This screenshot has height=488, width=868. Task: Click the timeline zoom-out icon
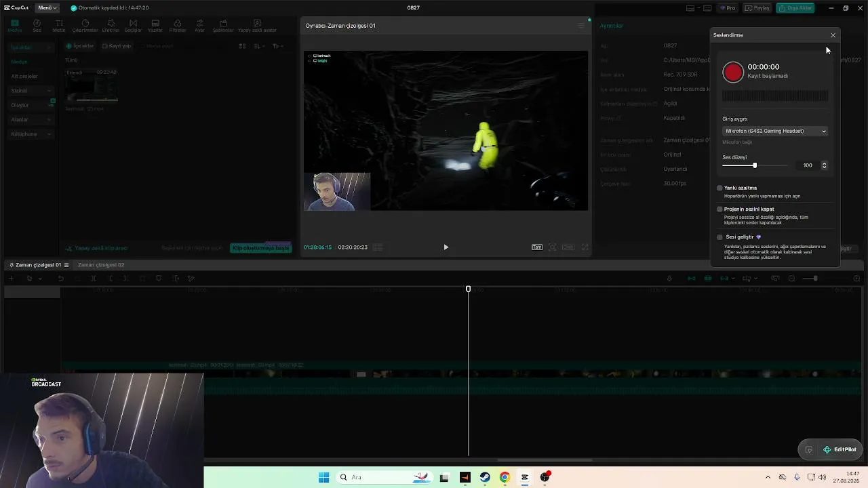[791, 279]
